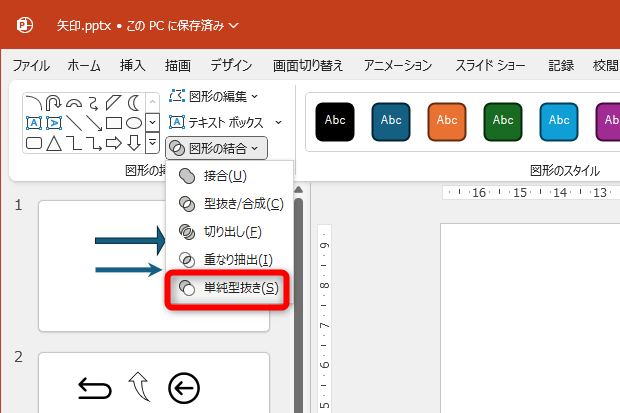Select the squiggle arrow shape
Viewport: 620px width, 413px height.
point(94,103)
